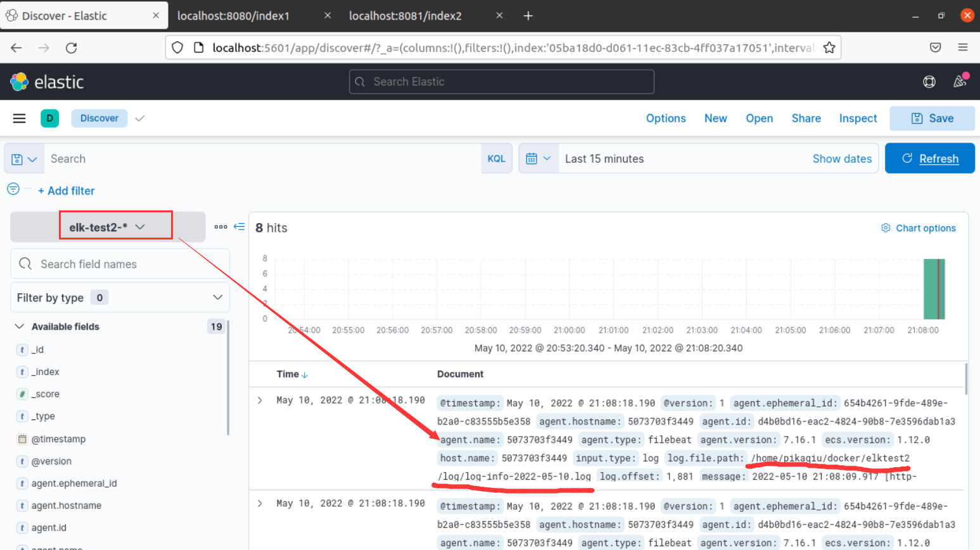Open the calendar date quick menu
This screenshot has width=980, height=550.
[x=538, y=158]
